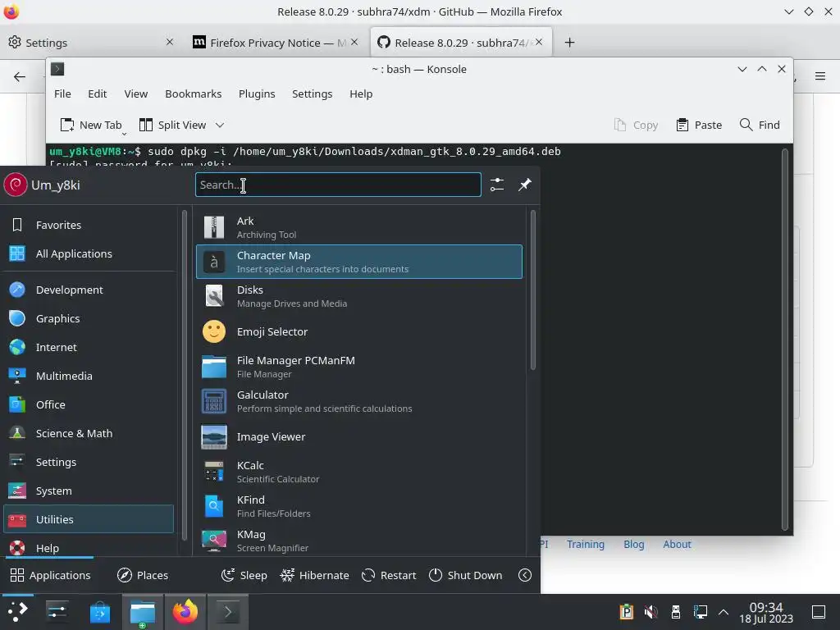This screenshot has height=630, width=840.
Task: Launch File Manager PCManFM
Action: [x=359, y=367]
